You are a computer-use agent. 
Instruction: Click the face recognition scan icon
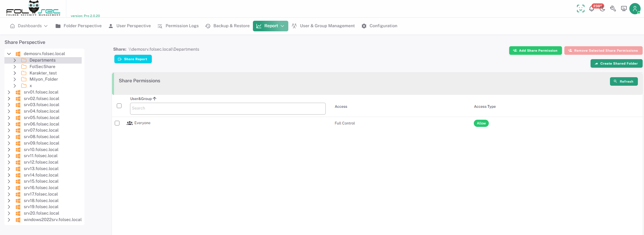point(580,9)
